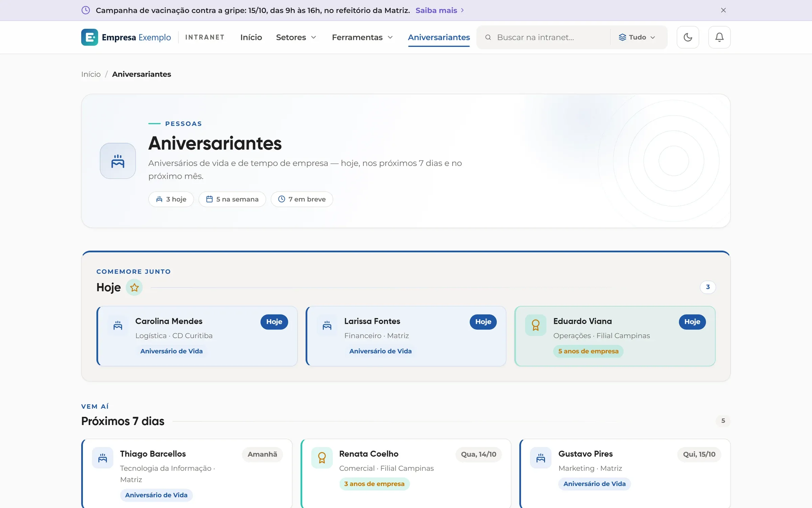Click the large cake icon in header
Viewport: 812px width, 508px height.
point(118,161)
